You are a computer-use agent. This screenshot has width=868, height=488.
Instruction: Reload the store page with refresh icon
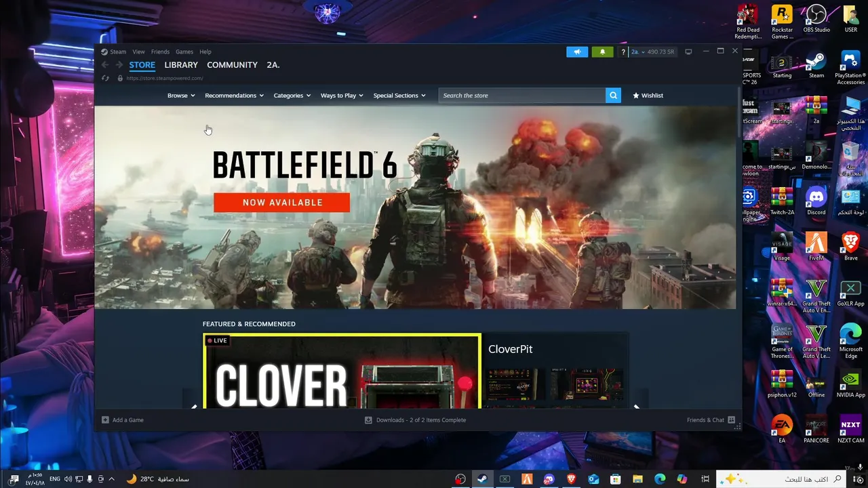pyautogui.click(x=105, y=78)
